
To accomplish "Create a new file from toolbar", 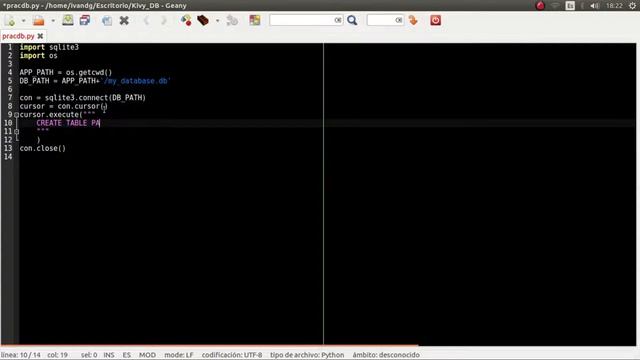I will pos(10,20).
